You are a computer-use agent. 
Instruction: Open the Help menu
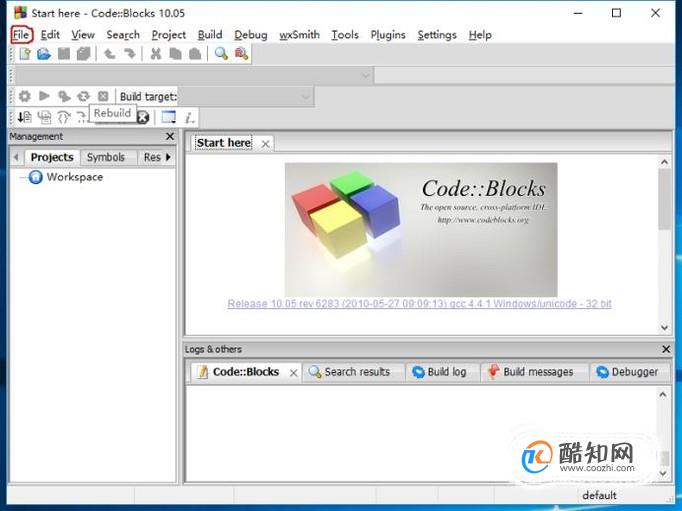click(480, 35)
